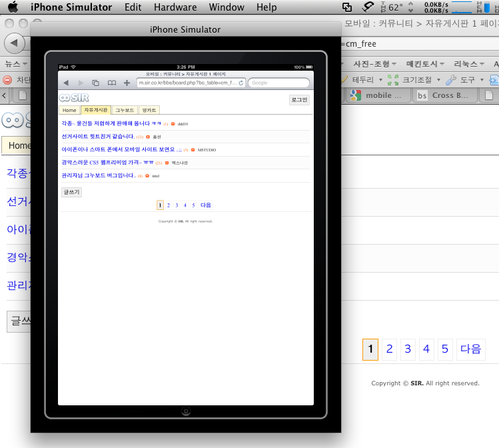Screen dimensions: 499x448
Task: Open the Window menu
Action: 227,7
